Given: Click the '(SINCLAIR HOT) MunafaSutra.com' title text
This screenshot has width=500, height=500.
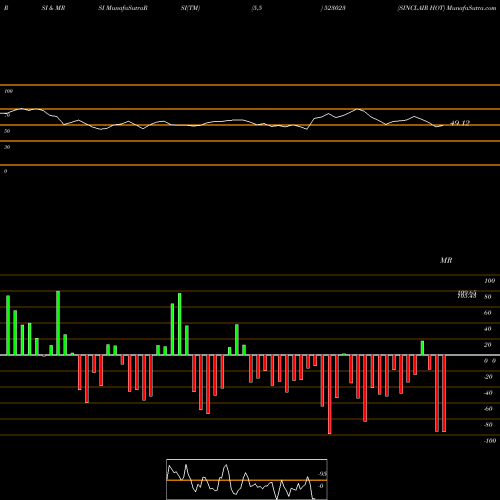Looking at the screenshot, I should [x=447, y=8].
